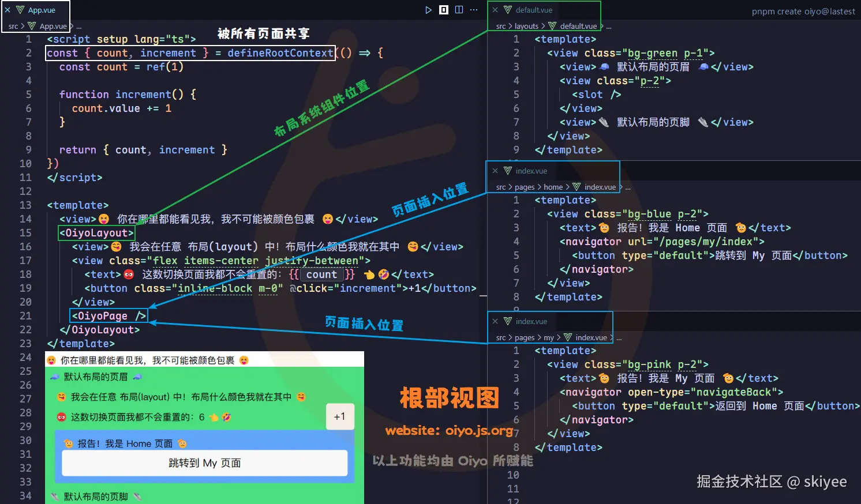Open the src breadcrumb above App.vue code
This screenshot has width=861, height=504.
[13, 26]
